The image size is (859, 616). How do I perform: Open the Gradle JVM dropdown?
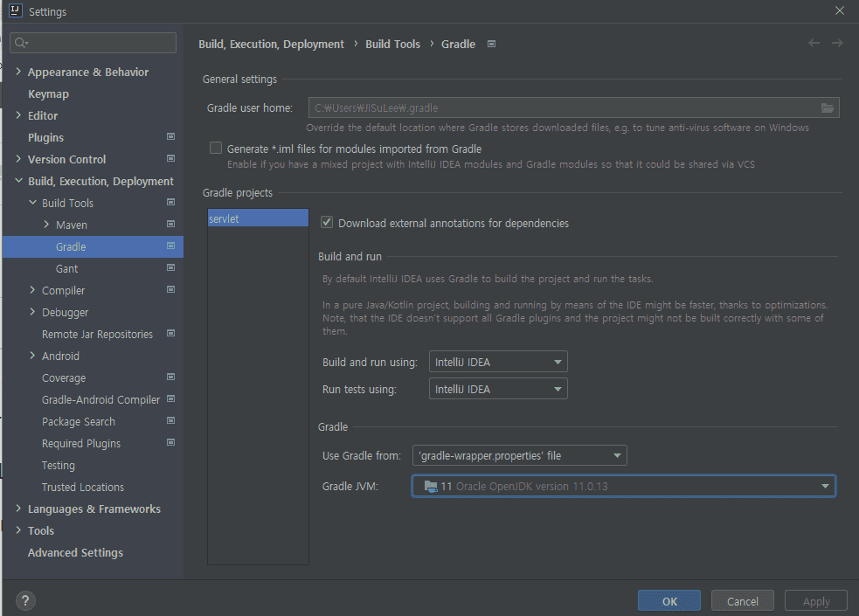click(624, 486)
